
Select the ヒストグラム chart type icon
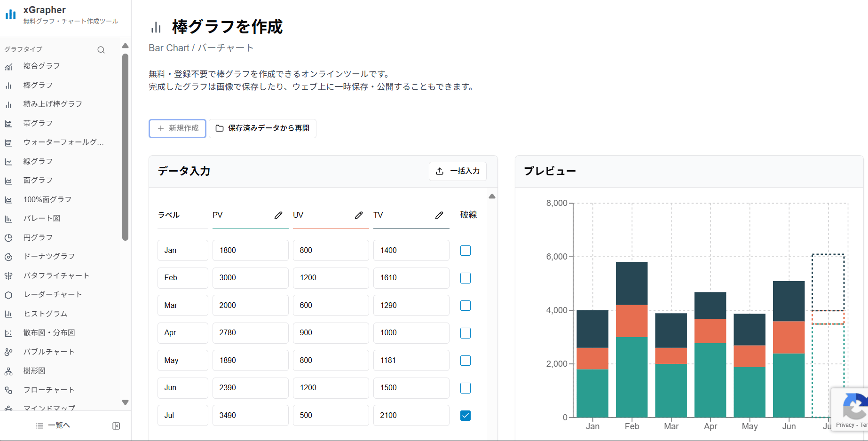point(9,314)
